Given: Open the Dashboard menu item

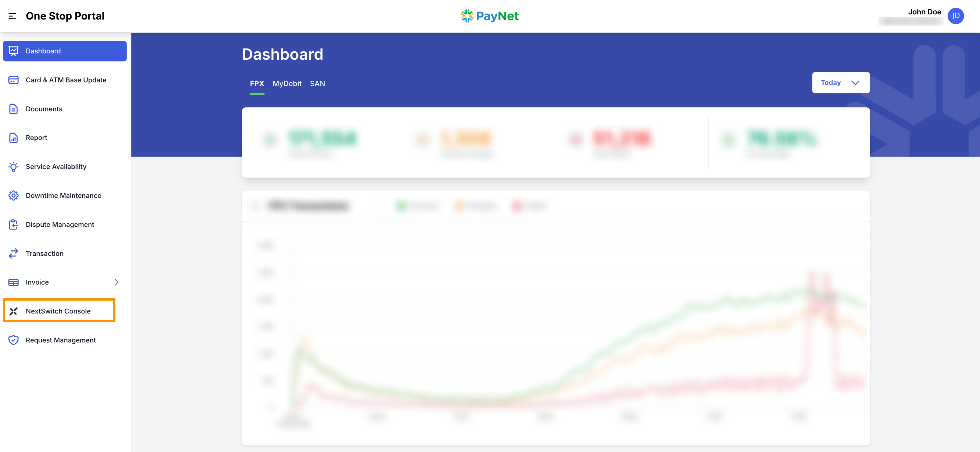Looking at the screenshot, I should pyautogui.click(x=65, y=51).
